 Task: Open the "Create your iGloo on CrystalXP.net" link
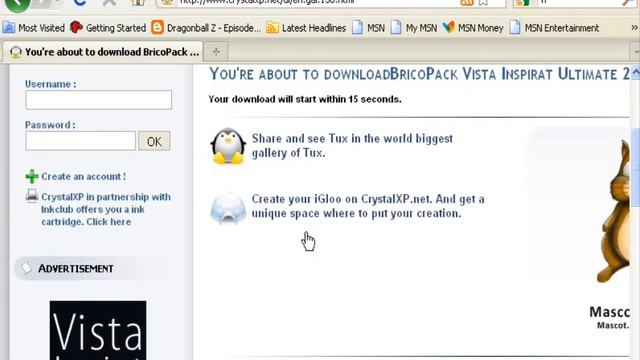pos(368,206)
